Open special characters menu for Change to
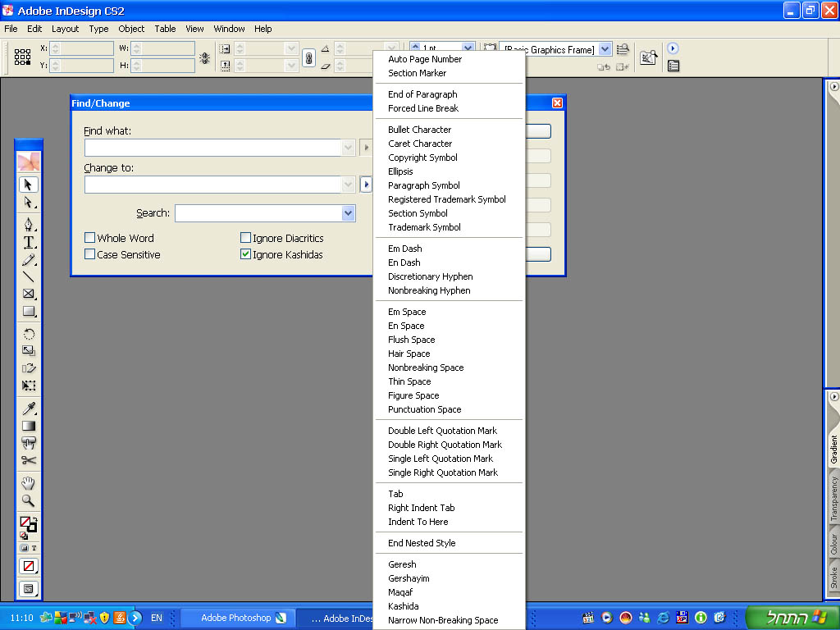Viewport: 840px width, 630px height. (366, 185)
